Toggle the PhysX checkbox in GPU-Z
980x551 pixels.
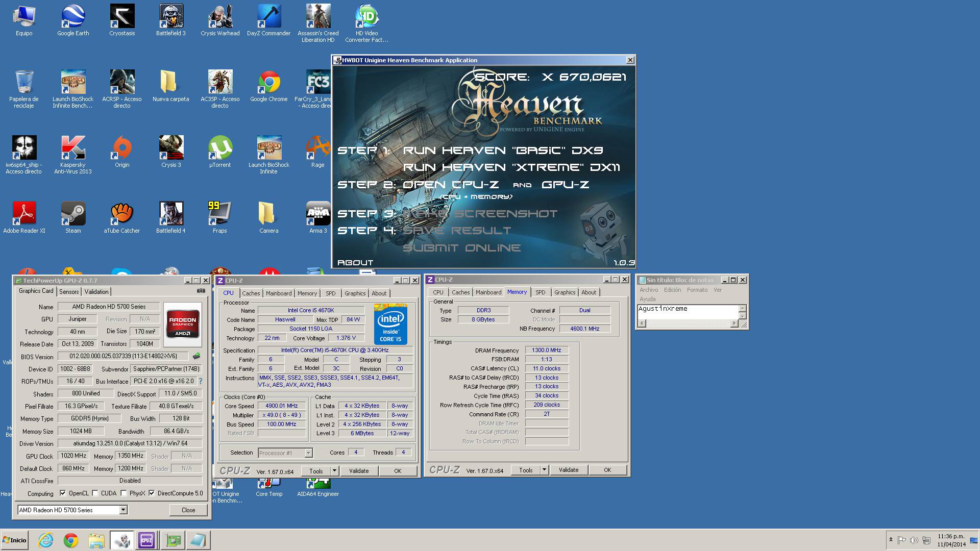124,493
